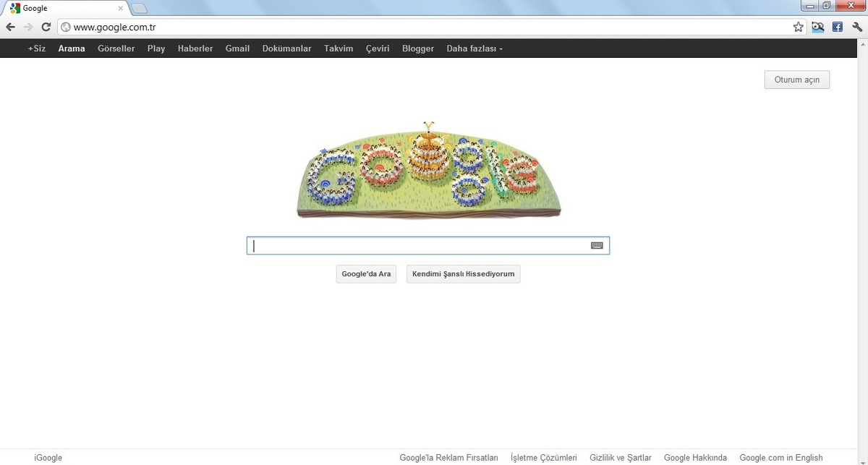Go forward using the forward arrow

tap(28, 27)
